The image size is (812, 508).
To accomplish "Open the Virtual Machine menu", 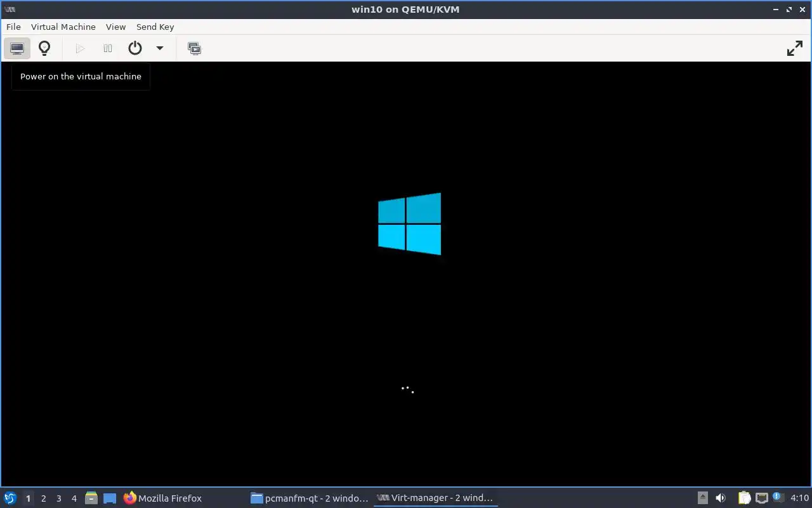I will pos(63,27).
